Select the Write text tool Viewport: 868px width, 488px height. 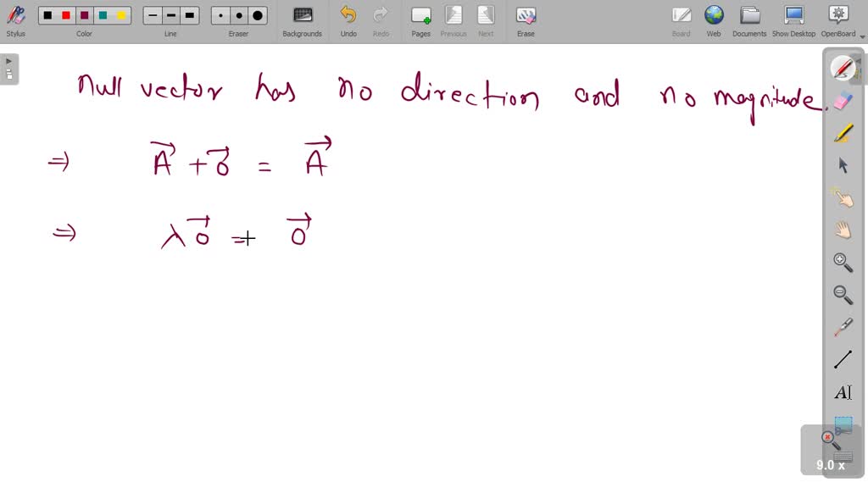tap(843, 392)
